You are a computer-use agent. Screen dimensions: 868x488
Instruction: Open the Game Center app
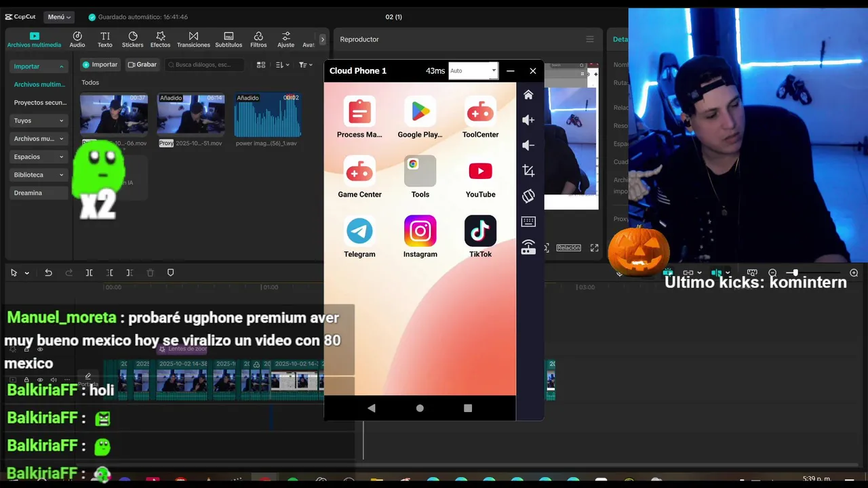(359, 178)
